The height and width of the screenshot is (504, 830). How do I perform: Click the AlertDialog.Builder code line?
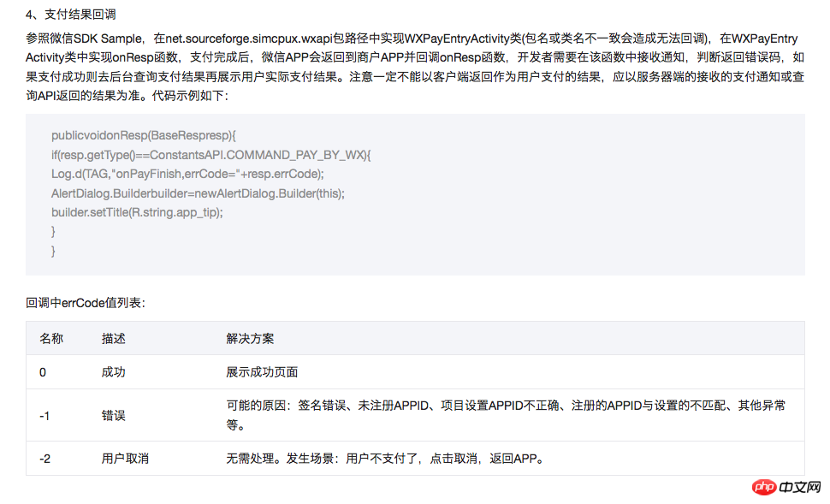(x=198, y=193)
